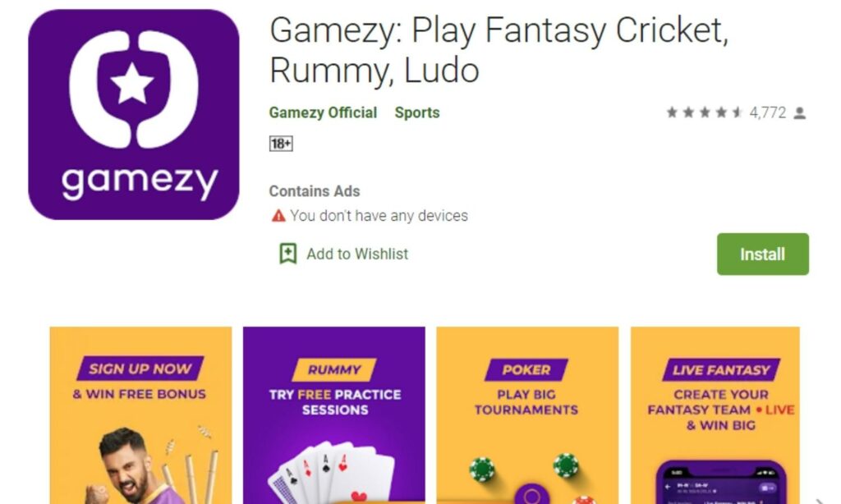Click the You don't have any devices message
The image size is (841, 504).
click(x=379, y=216)
